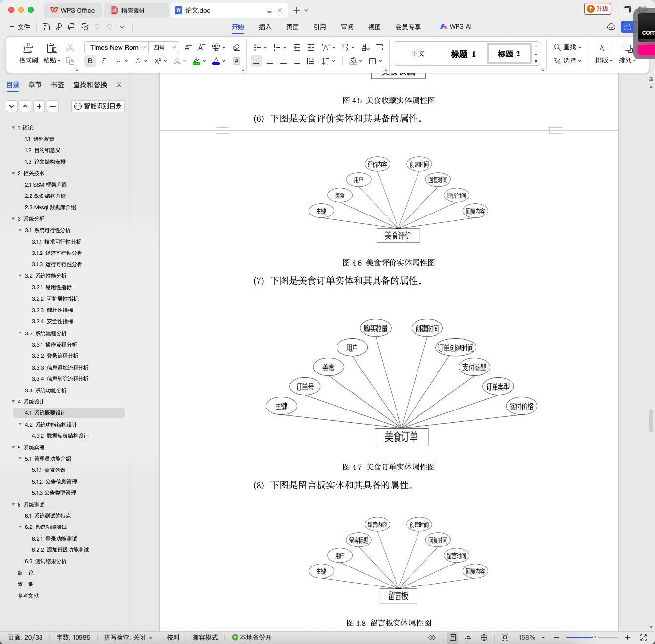
Task: Open the font size dropdown (四号)
Action: pyautogui.click(x=174, y=47)
